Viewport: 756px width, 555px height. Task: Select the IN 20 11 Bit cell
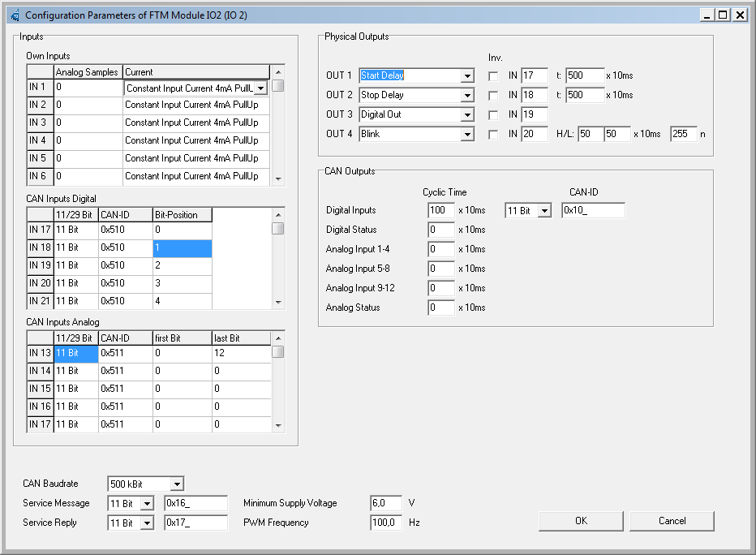coord(76,283)
